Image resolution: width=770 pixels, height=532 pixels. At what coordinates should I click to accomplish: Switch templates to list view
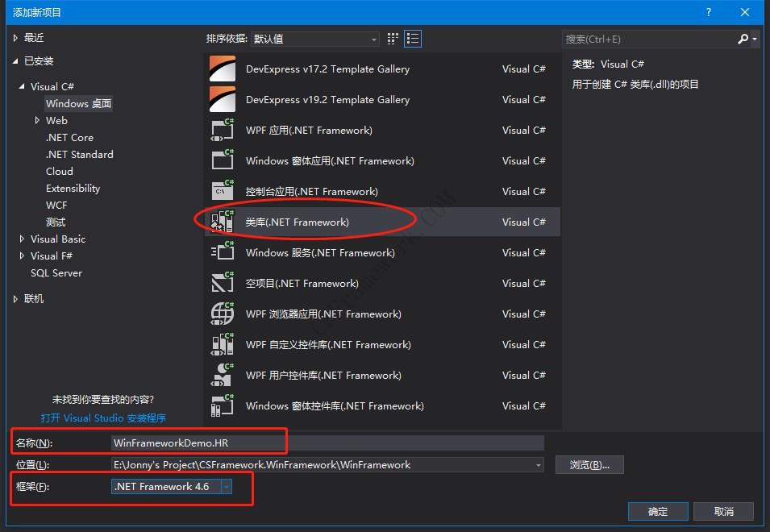coord(413,38)
